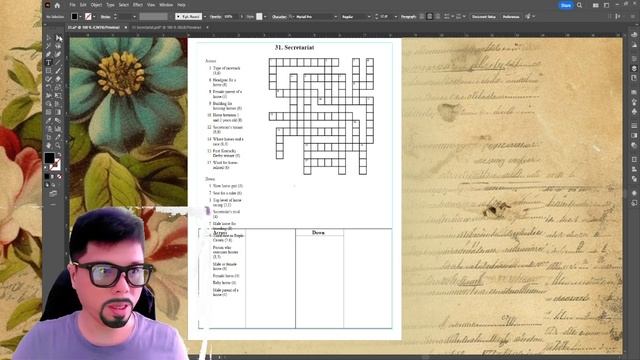Select the Selection tool arrow

[x=49, y=38]
